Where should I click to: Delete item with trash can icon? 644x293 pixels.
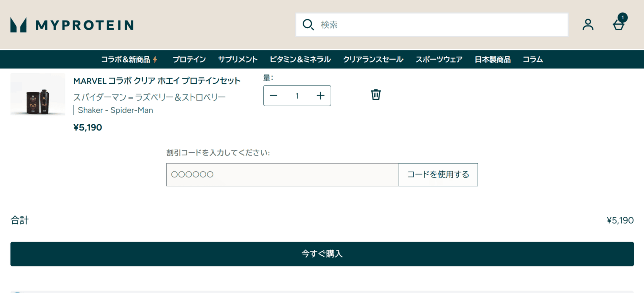pyautogui.click(x=376, y=94)
